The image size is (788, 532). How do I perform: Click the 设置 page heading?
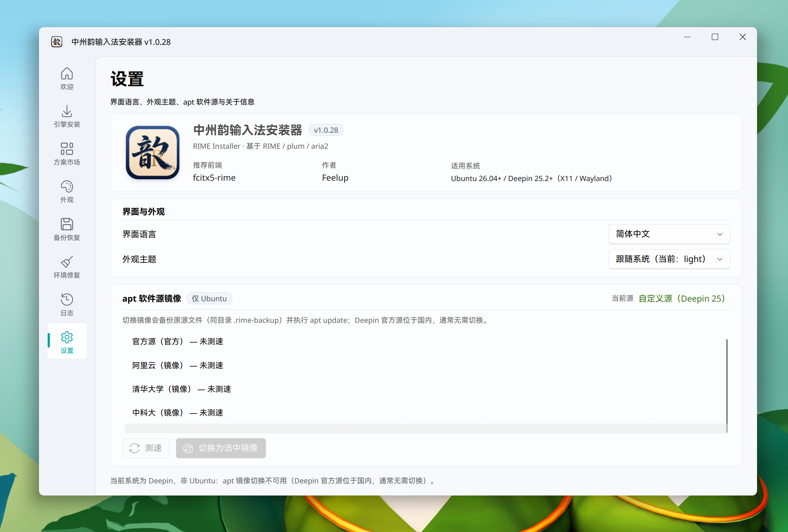pos(127,79)
